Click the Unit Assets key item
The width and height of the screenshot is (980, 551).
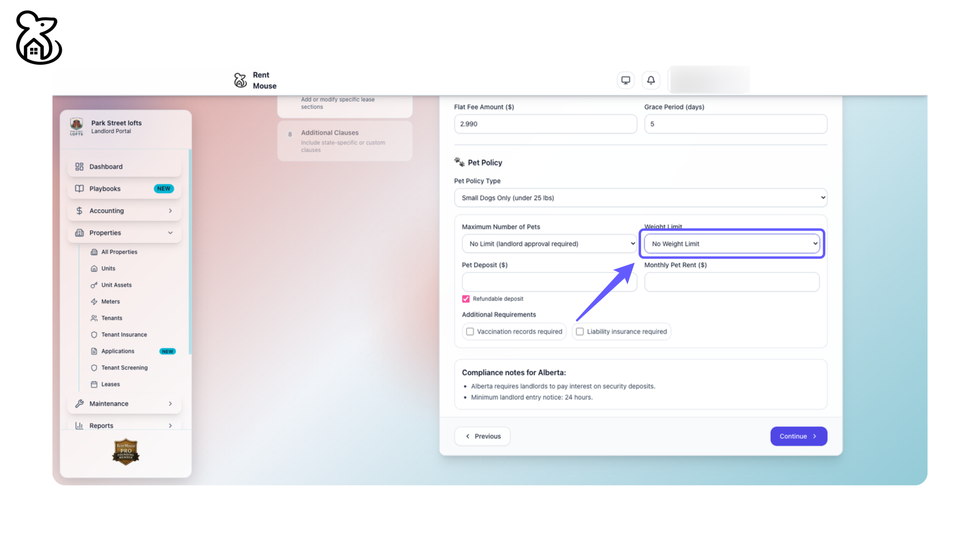(x=116, y=285)
